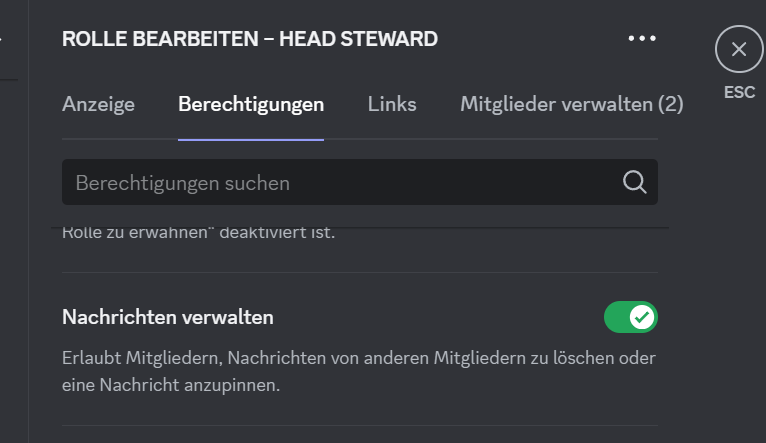This screenshot has height=443, width=766.
Task: Click the number (2) in the members tab
Action: (671, 104)
